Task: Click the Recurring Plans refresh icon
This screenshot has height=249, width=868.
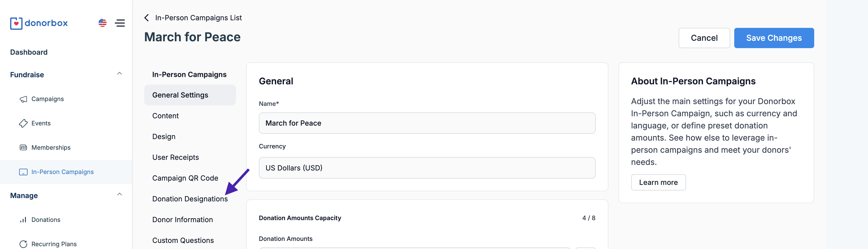Action: point(23,244)
